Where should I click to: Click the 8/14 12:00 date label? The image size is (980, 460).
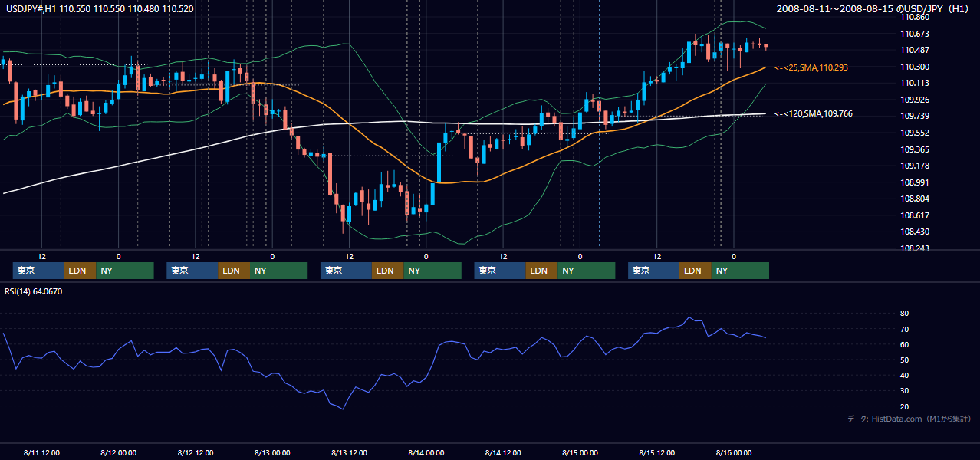[x=503, y=452]
